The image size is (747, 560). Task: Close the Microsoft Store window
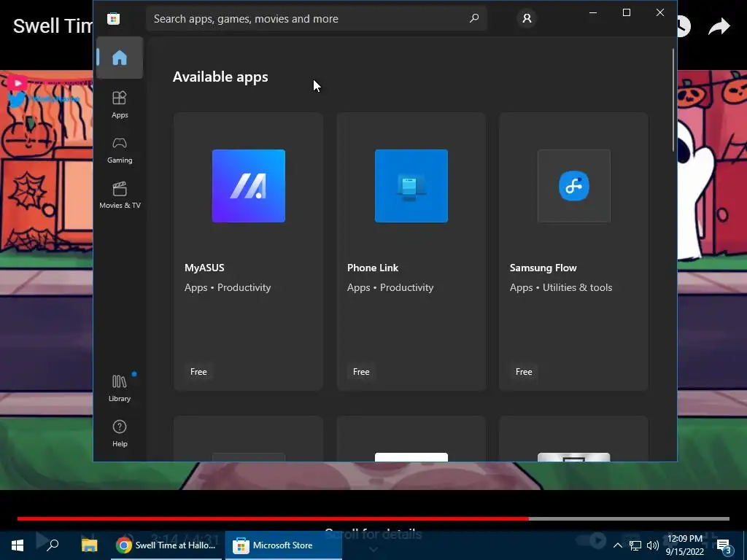[x=659, y=12]
